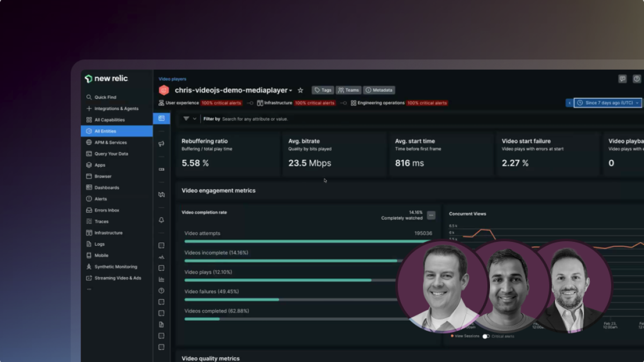Go to Streaming Video & Ads
Viewport: 644px width, 362px height.
pyautogui.click(x=117, y=278)
